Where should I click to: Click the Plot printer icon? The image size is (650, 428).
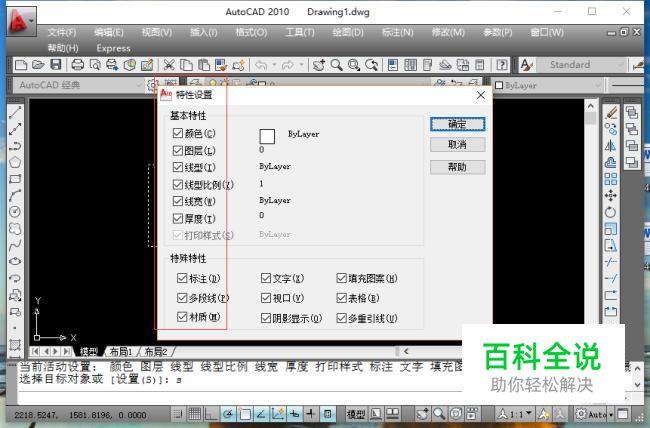[x=78, y=65]
